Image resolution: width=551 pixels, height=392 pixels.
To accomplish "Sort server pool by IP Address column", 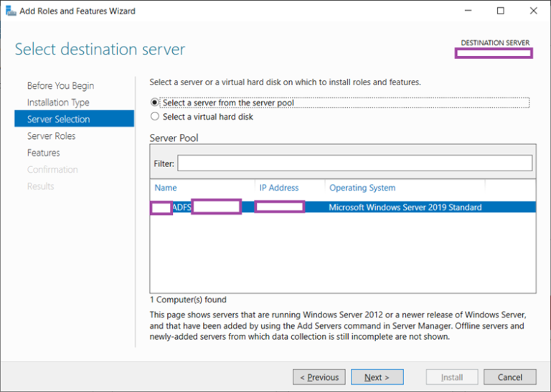I will click(279, 188).
